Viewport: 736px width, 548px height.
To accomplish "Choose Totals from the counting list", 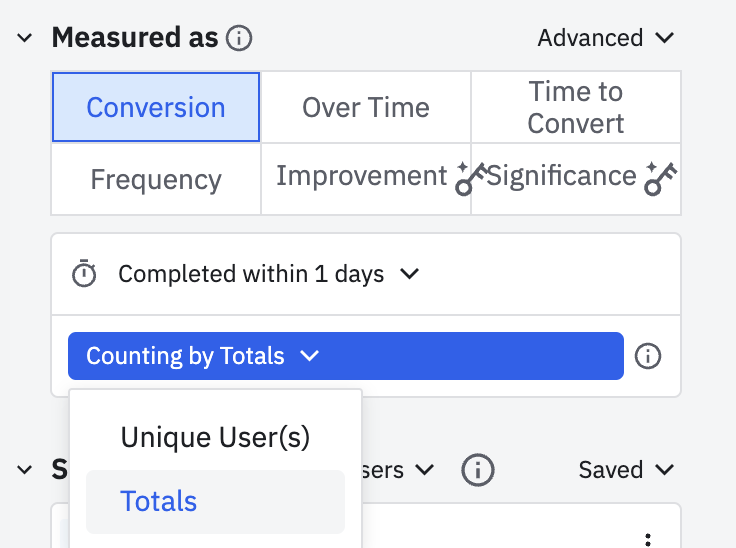I will pos(215,502).
